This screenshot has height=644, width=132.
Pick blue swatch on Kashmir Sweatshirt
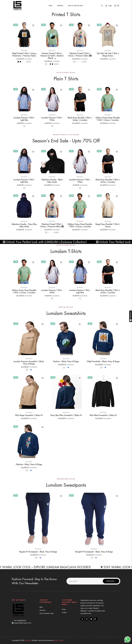pyautogui.click(x=68, y=367)
